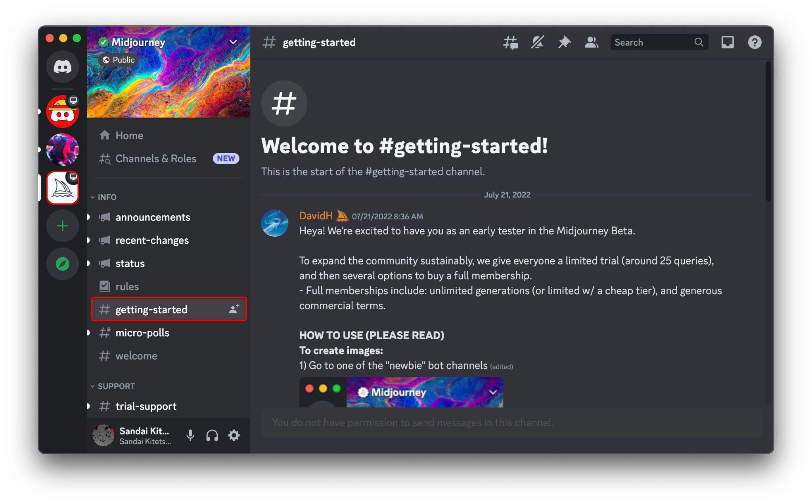Click the 07/21/2022 8:36 AM timestamp
Image resolution: width=812 pixels, height=504 pixels.
tap(387, 217)
